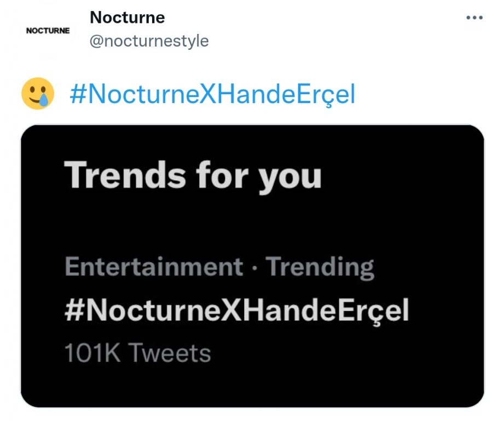Click the "Trending" label in the image

tap(321, 267)
